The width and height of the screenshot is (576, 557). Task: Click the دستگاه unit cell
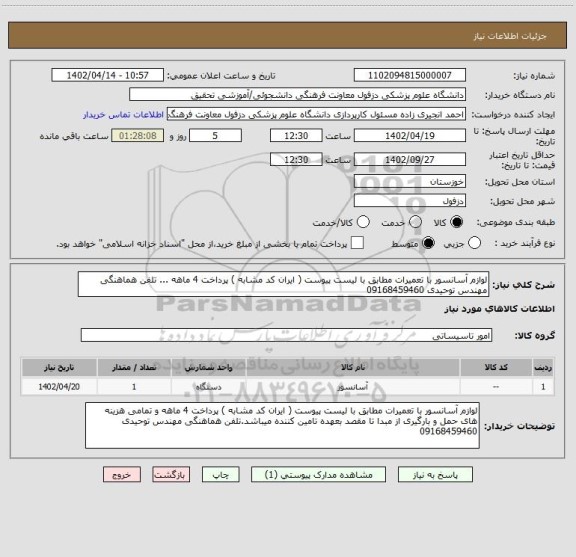pos(208,387)
